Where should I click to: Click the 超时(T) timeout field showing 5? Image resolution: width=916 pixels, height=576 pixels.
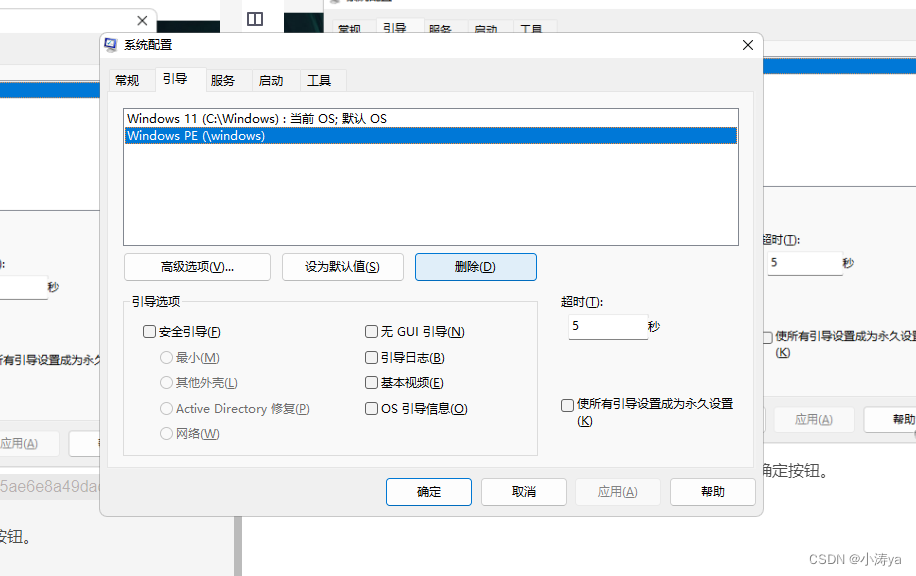pyautogui.click(x=608, y=327)
